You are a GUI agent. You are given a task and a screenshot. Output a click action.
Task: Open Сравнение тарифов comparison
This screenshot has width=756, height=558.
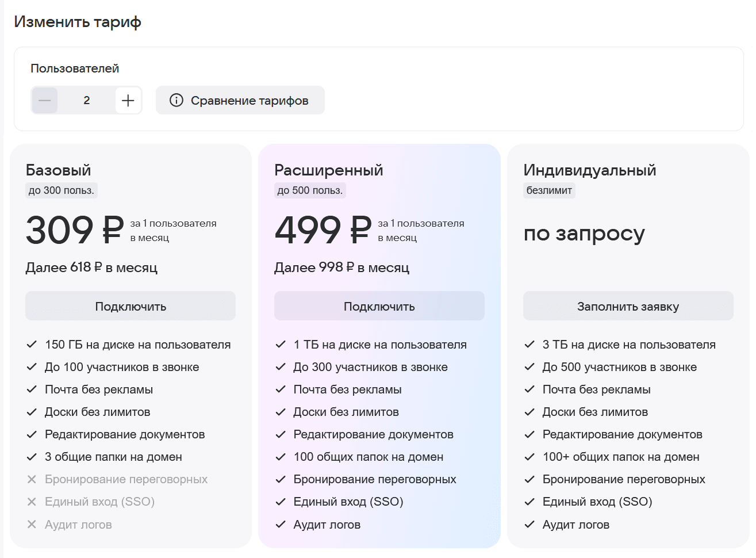click(240, 101)
